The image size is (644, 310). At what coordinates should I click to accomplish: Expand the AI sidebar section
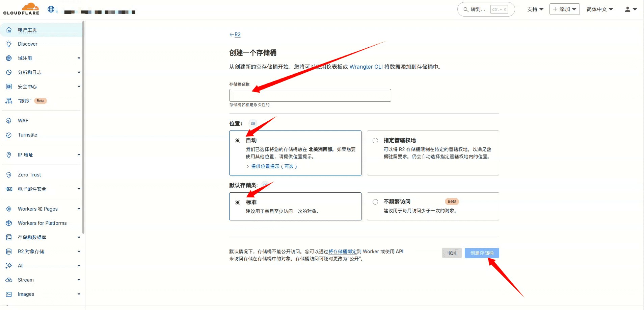point(79,266)
